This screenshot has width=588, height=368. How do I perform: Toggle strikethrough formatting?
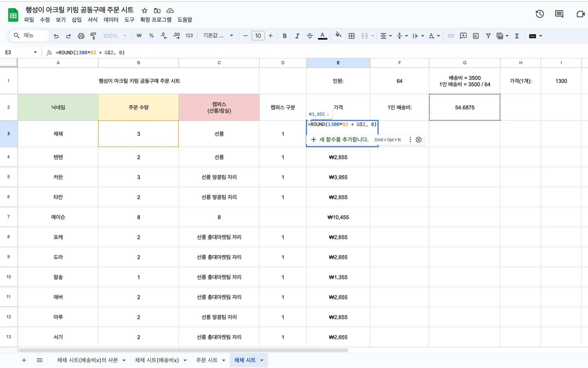click(310, 36)
